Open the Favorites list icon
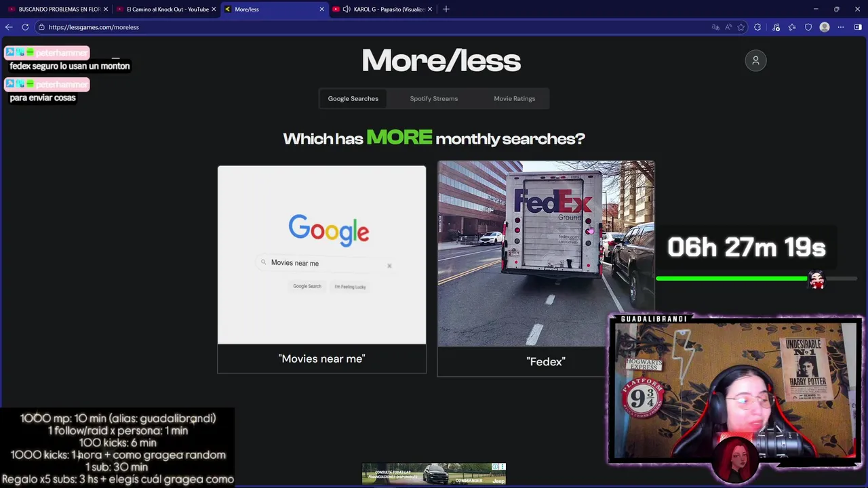 click(792, 27)
